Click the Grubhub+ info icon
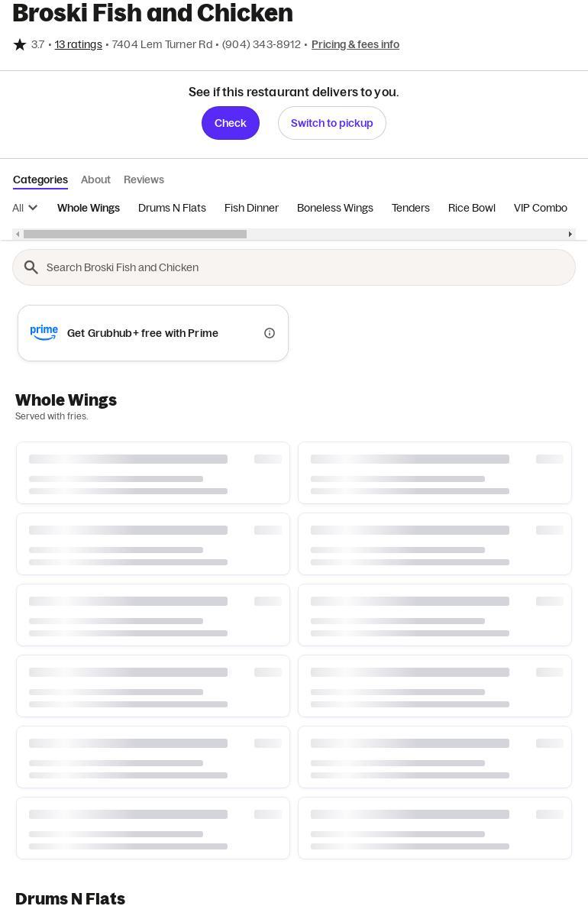The width and height of the screenshot is (588, 919). [270, 333]
